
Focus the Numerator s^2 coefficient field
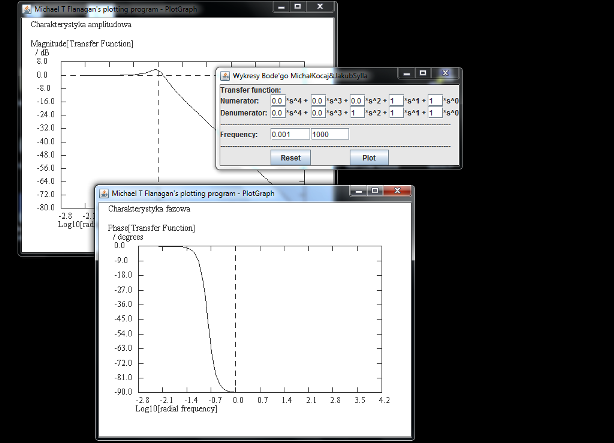click(357, 101)
